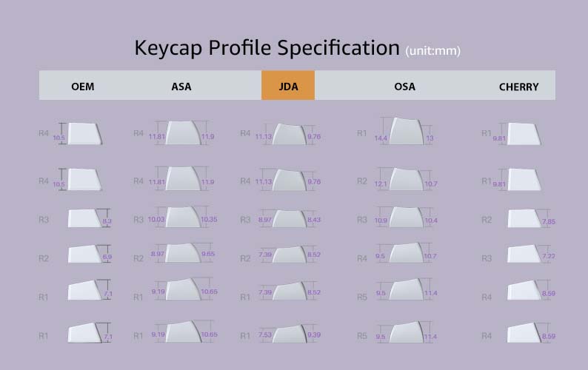Click the OEM R3 keycap image
The width and height of the screenshot is (588, 370).
[x=84, y=218]
